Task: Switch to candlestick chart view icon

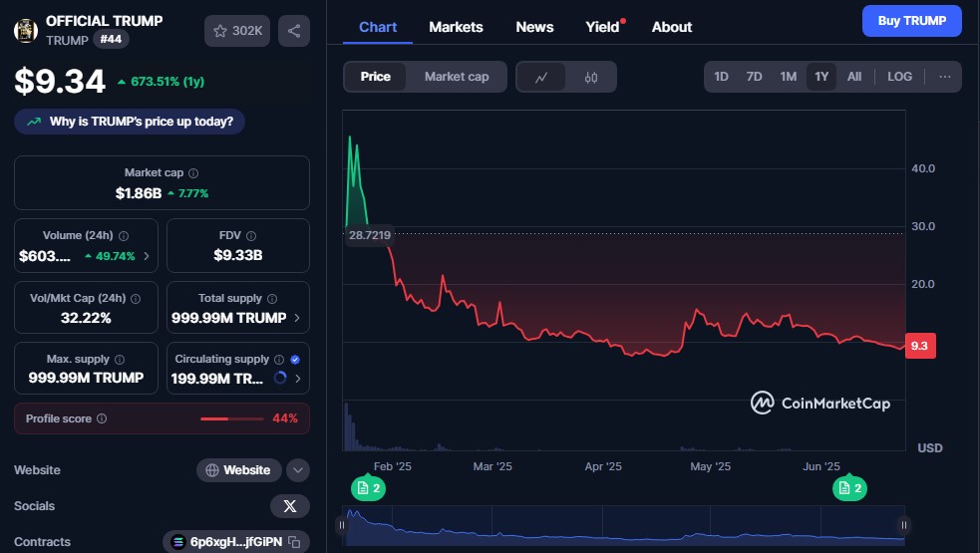Action: point(590,77)
